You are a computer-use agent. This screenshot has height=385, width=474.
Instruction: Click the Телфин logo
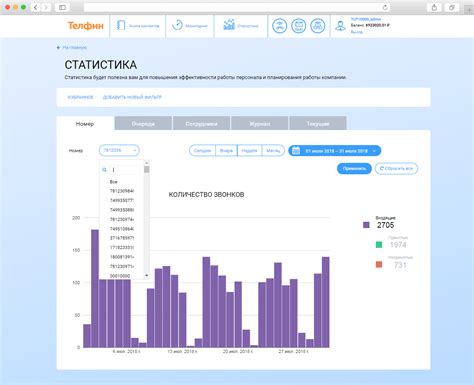pos(85,26)
